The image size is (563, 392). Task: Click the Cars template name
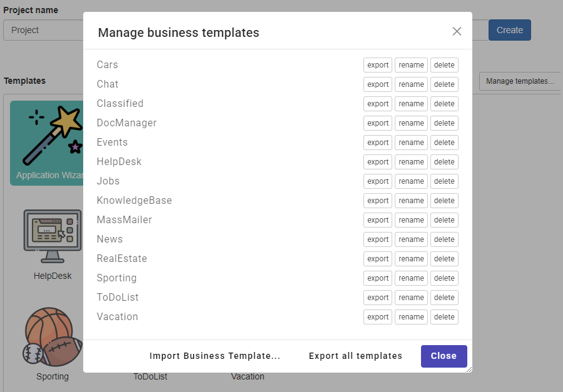pos(108,64)
